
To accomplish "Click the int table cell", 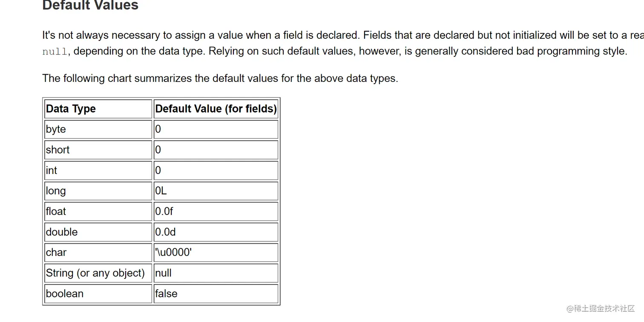I will pos(98,170).
